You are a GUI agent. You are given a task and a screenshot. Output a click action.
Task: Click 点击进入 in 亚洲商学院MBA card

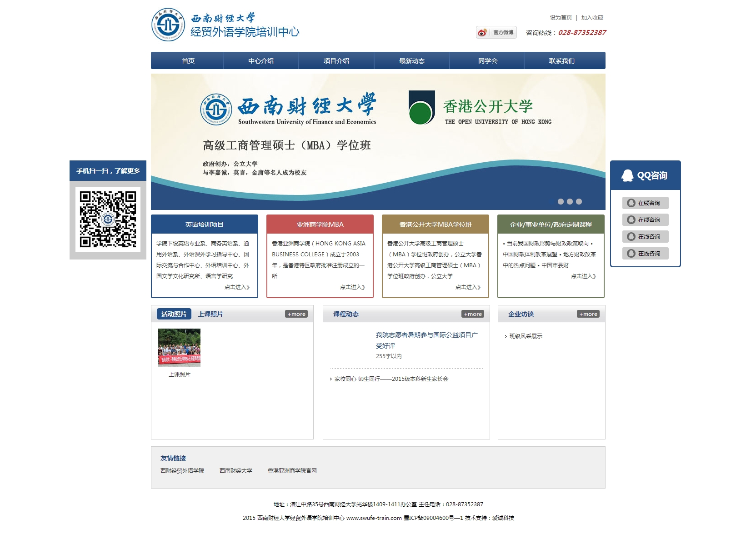coord(353,287)
